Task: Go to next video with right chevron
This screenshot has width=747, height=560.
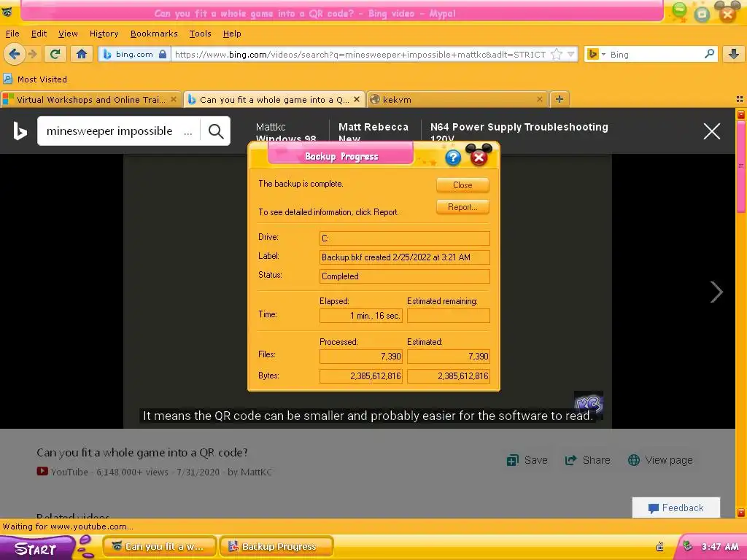Action: pyautogui.click(x=716, y=292)
